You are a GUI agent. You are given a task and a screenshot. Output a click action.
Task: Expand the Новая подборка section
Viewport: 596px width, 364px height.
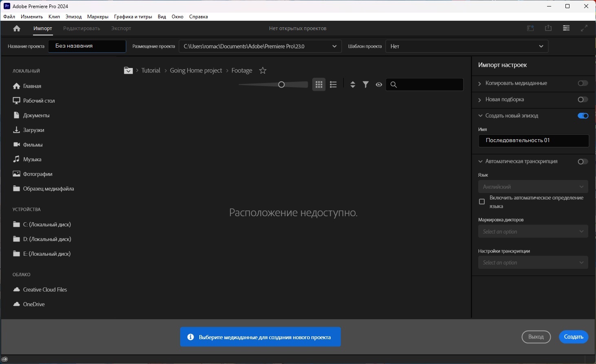(x=480, y=100)
